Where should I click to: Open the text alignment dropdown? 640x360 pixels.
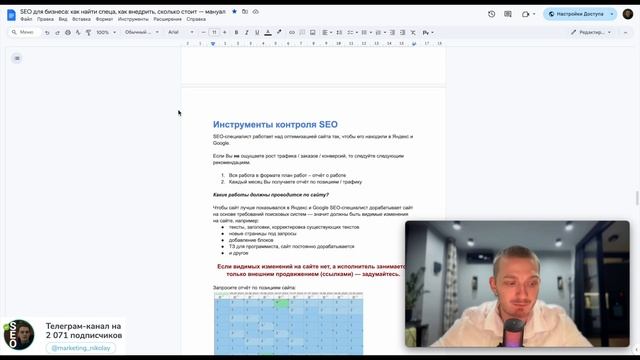pos(327,32)
